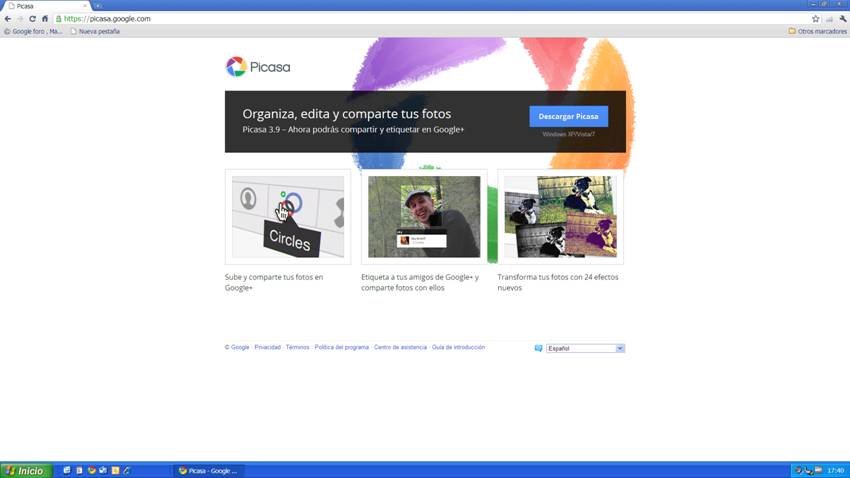The image size is (850, 478).
Task: Open the 'Nueva pestaña' bookmark
Action: pyautogui.click(x=95, y=31)
